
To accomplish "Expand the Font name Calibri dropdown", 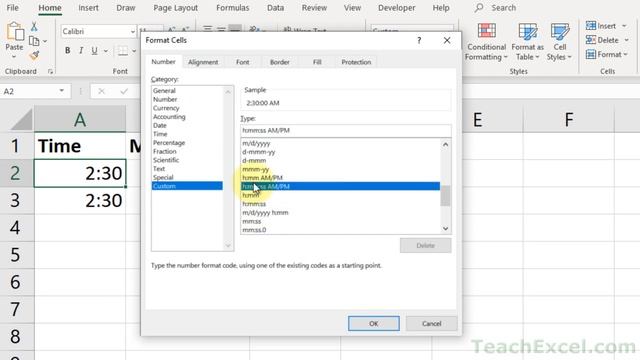I will 133,32.
